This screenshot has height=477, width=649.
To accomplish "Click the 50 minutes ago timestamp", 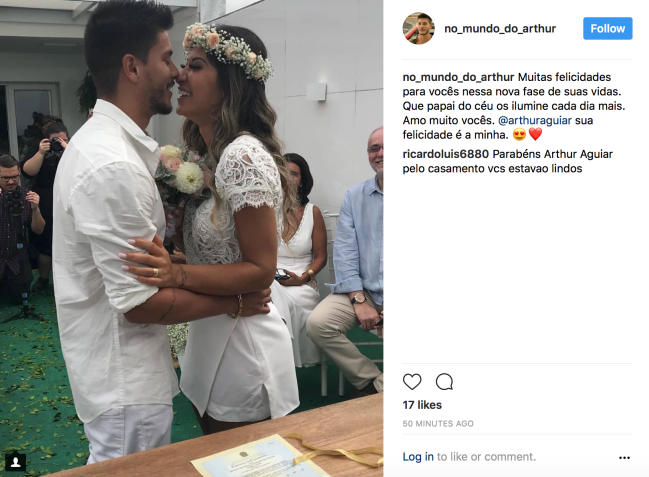I will coord(438,424).
